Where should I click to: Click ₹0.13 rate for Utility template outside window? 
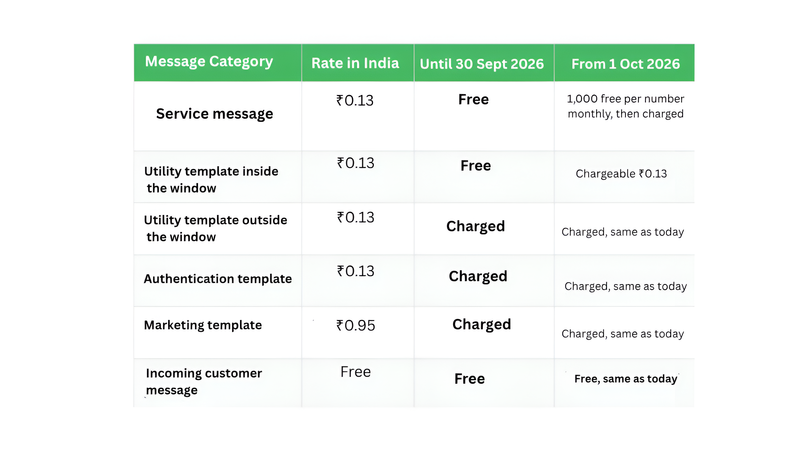pyautogui.click(x=355, y=217)
